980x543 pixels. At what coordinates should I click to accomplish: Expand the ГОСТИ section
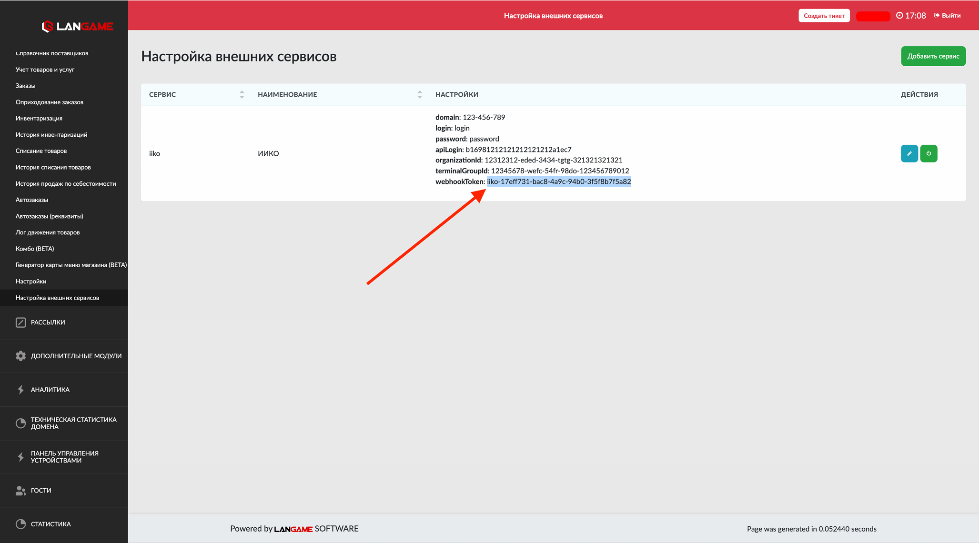(x=64, y=491)
